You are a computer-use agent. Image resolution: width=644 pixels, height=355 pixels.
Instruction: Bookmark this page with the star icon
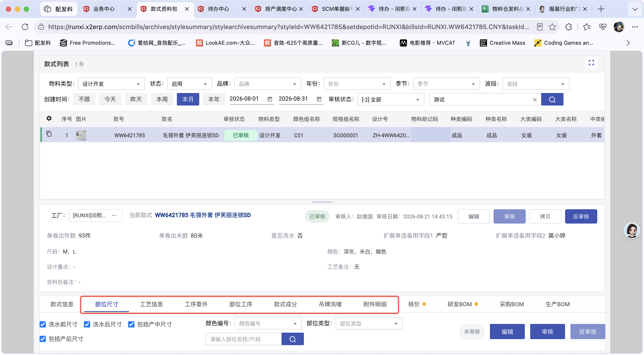552,27
